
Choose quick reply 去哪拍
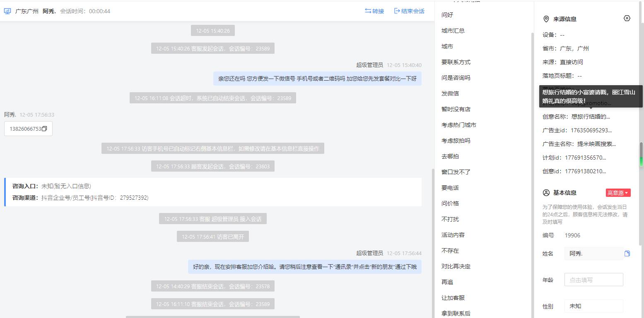(x=450, y=156)
